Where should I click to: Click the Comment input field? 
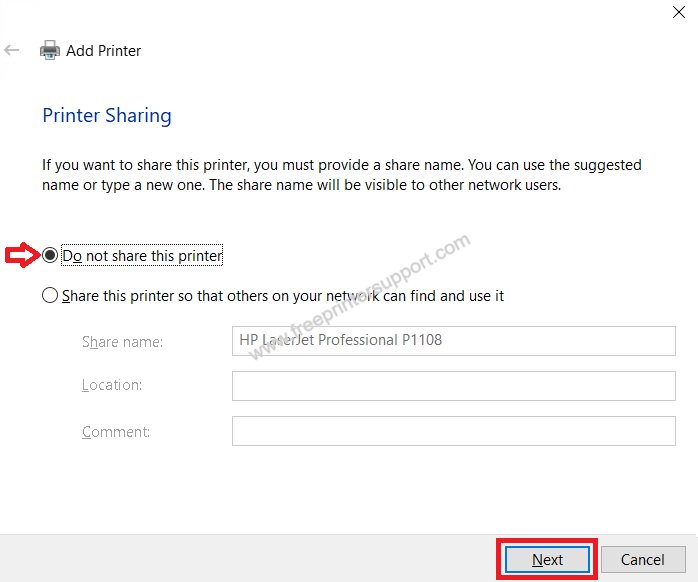[453, 431]
